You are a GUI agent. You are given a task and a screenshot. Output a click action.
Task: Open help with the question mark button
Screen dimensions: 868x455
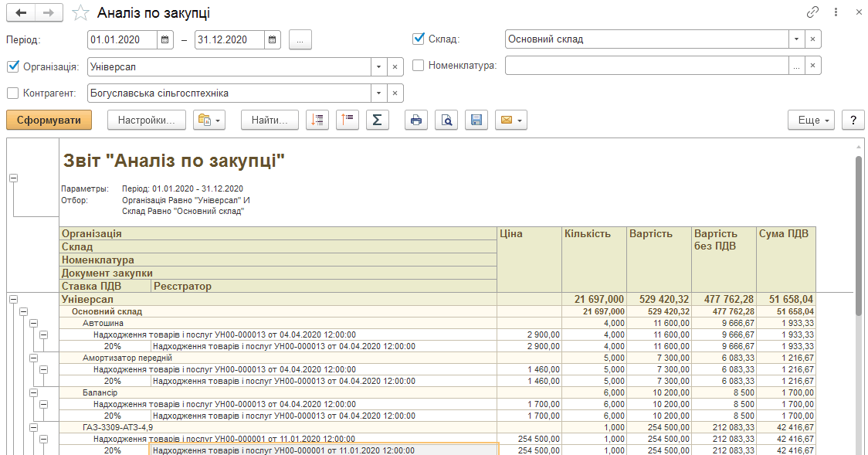point(853,120)
